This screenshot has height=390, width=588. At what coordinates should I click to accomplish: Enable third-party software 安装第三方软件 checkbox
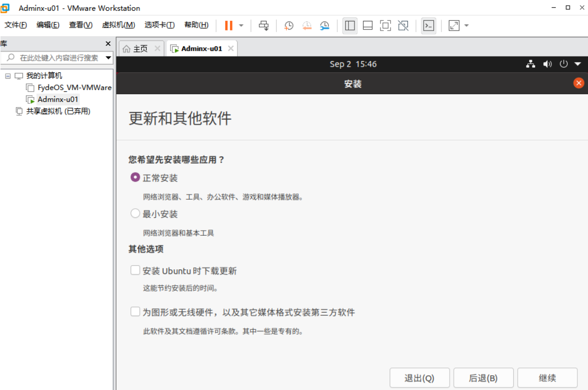[x=135, y=312]
